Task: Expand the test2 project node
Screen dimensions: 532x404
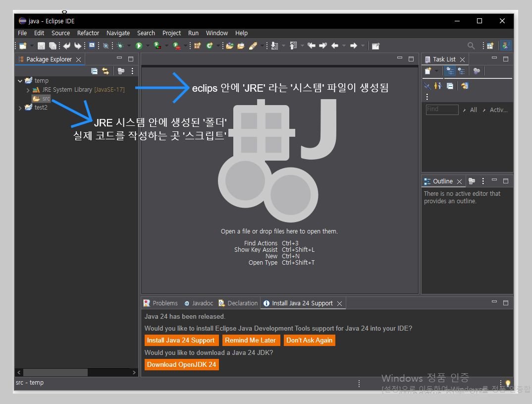Action: point(20,108)
